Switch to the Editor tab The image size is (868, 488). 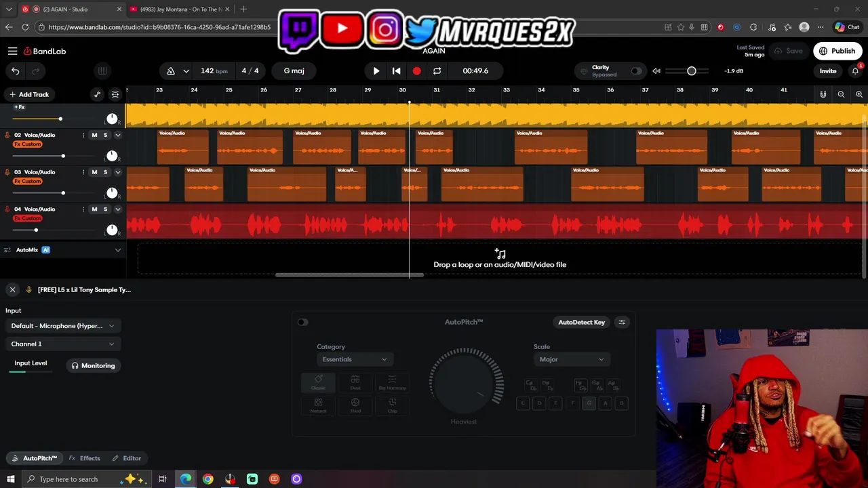tap(126, 458)
